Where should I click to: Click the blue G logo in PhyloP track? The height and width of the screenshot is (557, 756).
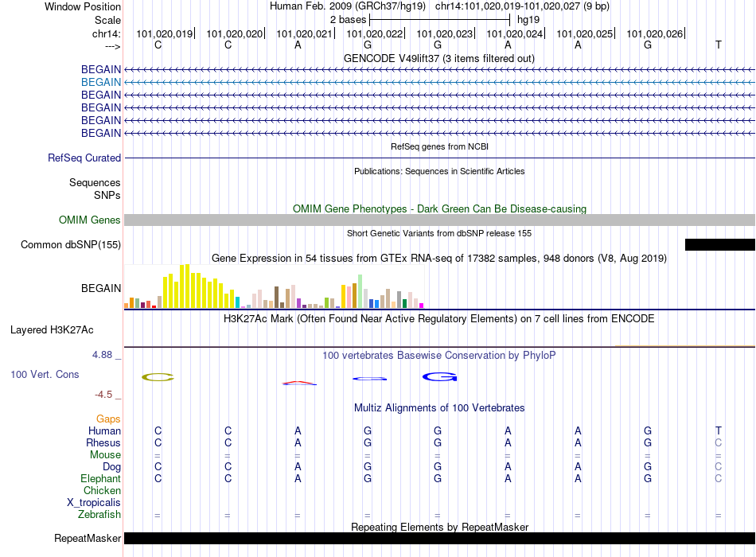(438, 376)
